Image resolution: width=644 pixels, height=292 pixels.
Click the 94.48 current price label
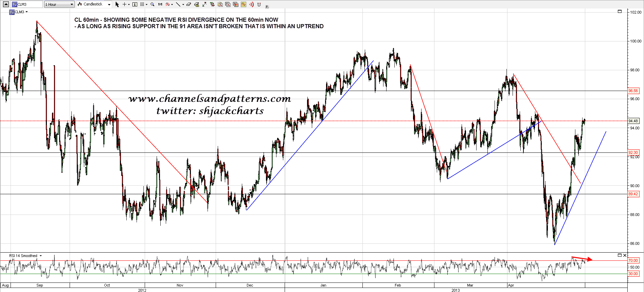click(x=633, y=121)
